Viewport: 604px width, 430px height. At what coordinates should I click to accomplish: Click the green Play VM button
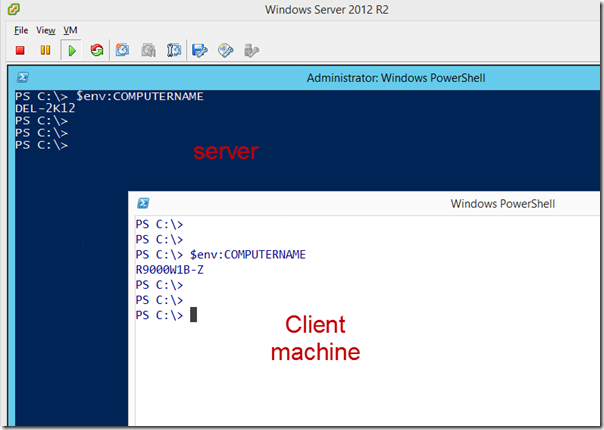click(72, 50)
